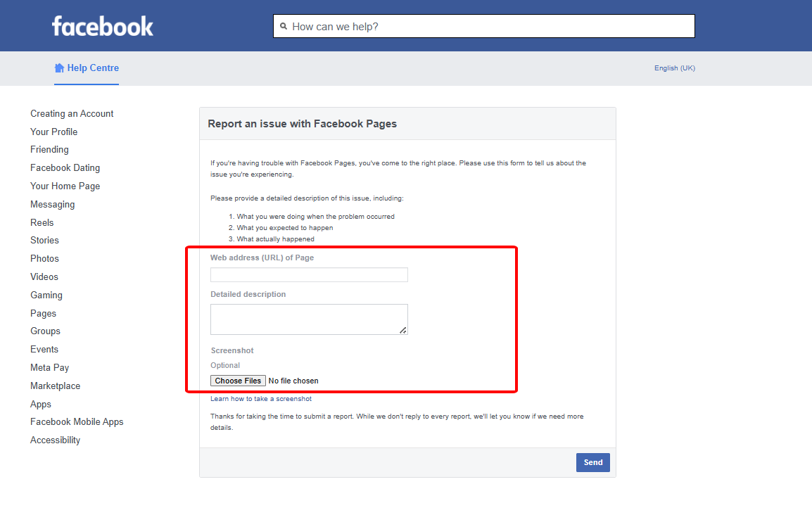The image size is (812, 515).
Task: Open the Accessibility help section
Action: coord(55,440)
